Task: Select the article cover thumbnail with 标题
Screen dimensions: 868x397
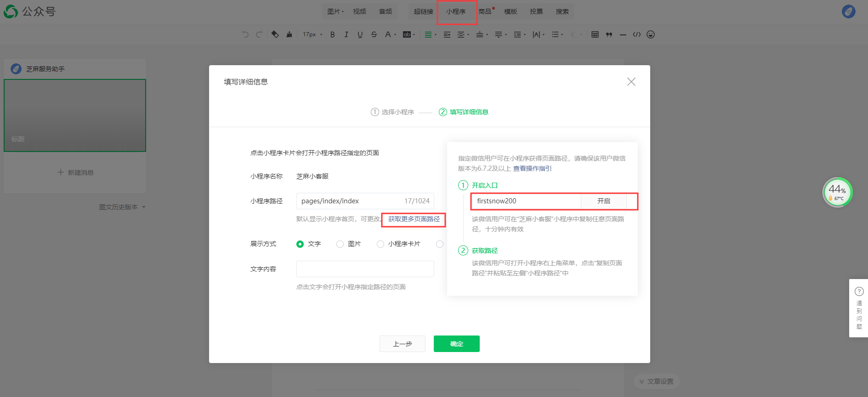Action: point(75,115)
